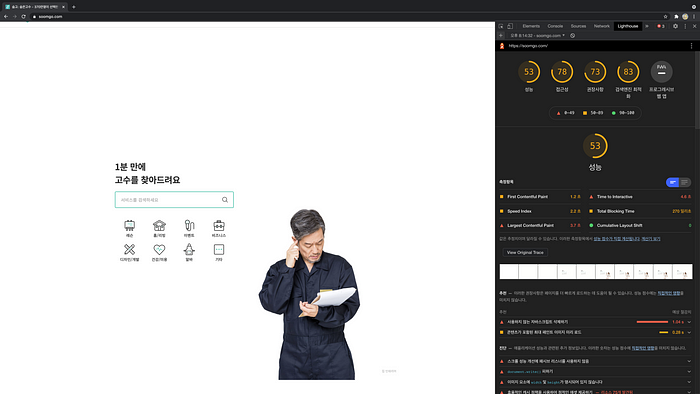700x394 pixels.
Task: Start a new Lighthouse report with plus icon
Action: pos(501,36)
